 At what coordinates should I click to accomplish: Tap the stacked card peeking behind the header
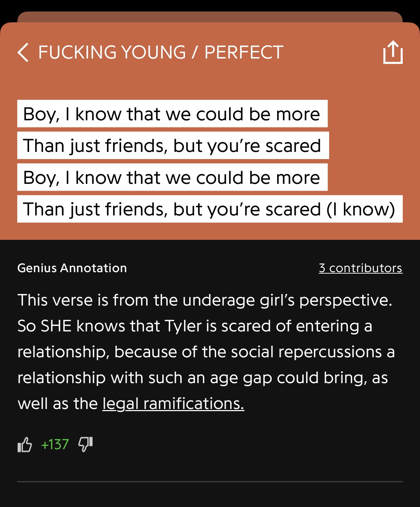click(x=210, y=17)
